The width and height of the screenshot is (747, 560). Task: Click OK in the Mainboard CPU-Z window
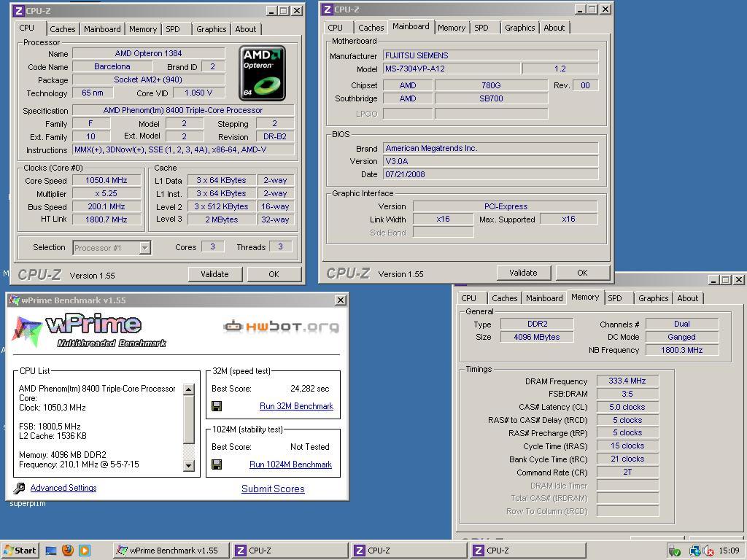click(x=582, y=273)
